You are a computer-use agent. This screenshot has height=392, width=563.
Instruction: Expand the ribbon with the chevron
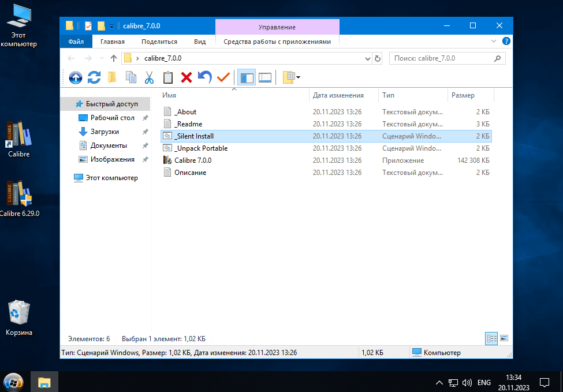click(494, 41)
